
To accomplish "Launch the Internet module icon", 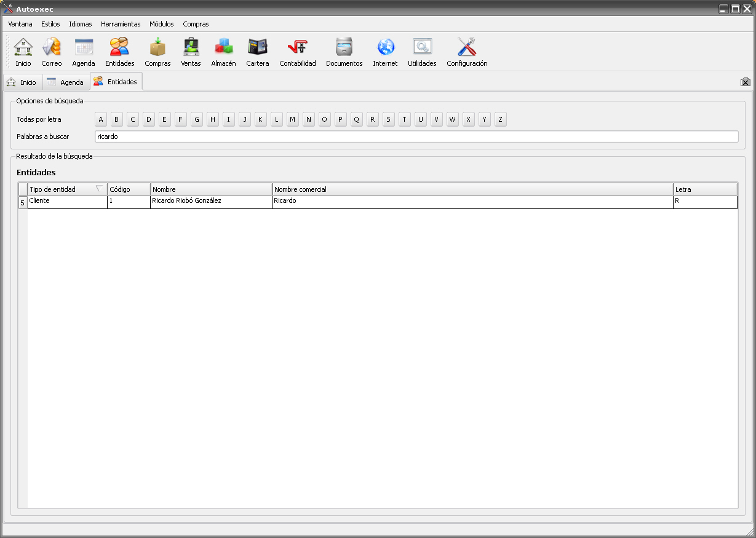I will 385,52.
